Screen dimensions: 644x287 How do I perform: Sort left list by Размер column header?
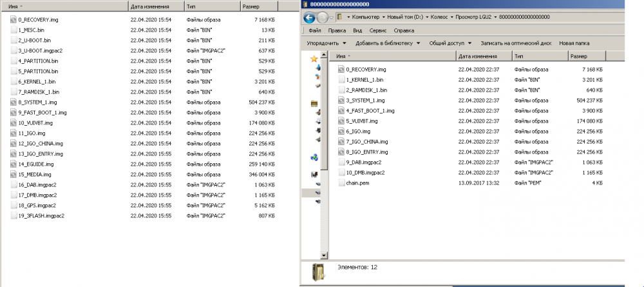[x=259, y=6]
